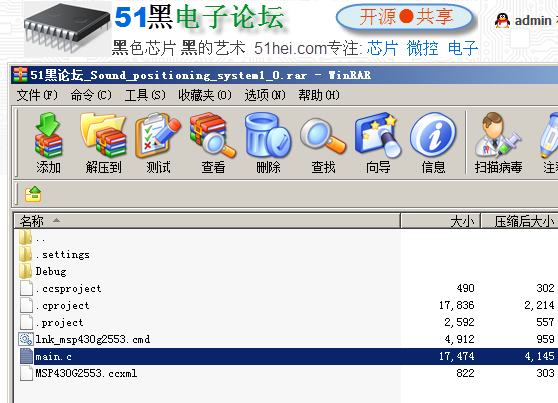The width and height of the screenshot is (558, 403).
Task: Sort files by 大小 column header
Action: (x=441, y=221)
